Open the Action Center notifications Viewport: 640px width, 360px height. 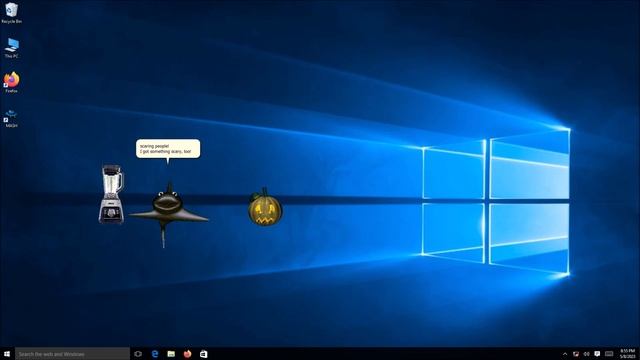click(597, 354)
